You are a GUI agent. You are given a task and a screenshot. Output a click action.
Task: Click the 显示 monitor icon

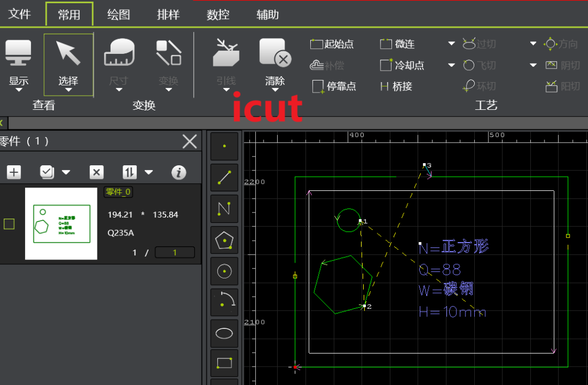click(x=19, y=53)
